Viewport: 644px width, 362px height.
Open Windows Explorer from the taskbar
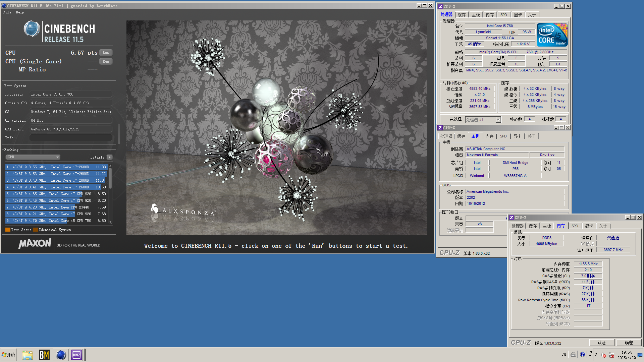[28, 355]
